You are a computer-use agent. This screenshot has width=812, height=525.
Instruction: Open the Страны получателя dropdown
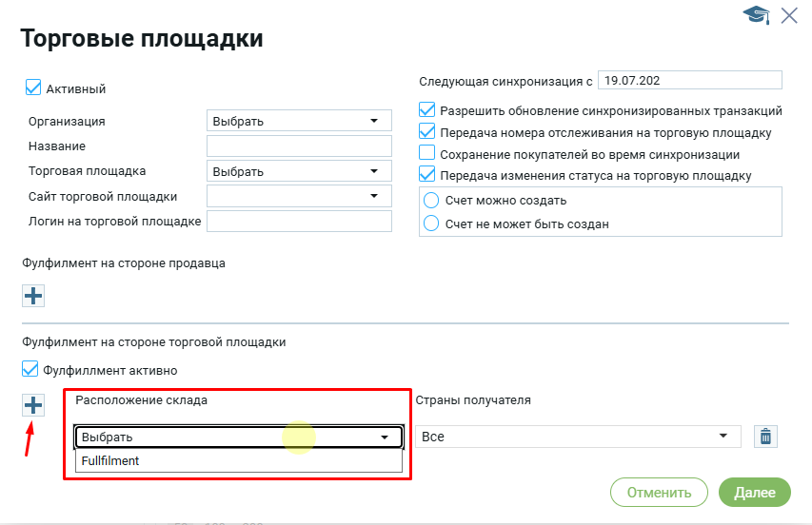click(x=578, y=437)
